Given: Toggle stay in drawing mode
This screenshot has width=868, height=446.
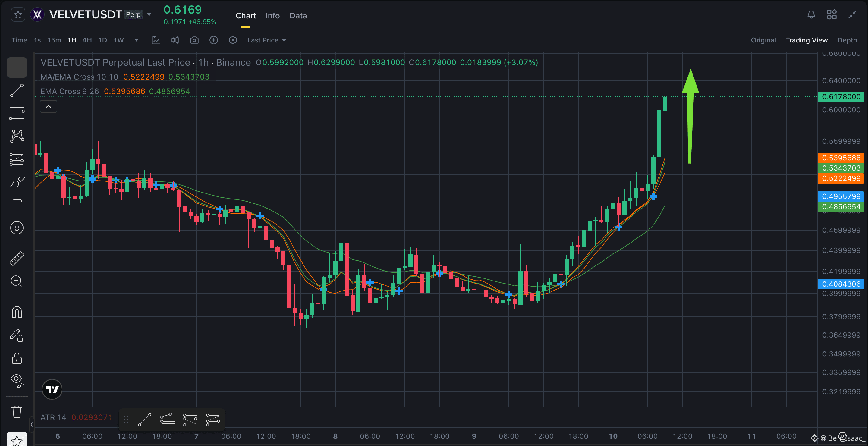Looking at the screenshot, I should 17,335.
